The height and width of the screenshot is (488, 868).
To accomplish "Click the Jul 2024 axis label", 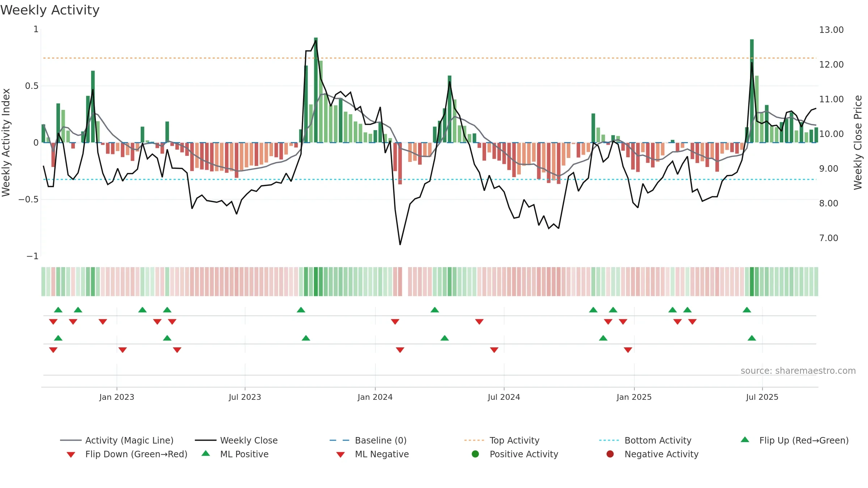I will [x=504, y=397].
